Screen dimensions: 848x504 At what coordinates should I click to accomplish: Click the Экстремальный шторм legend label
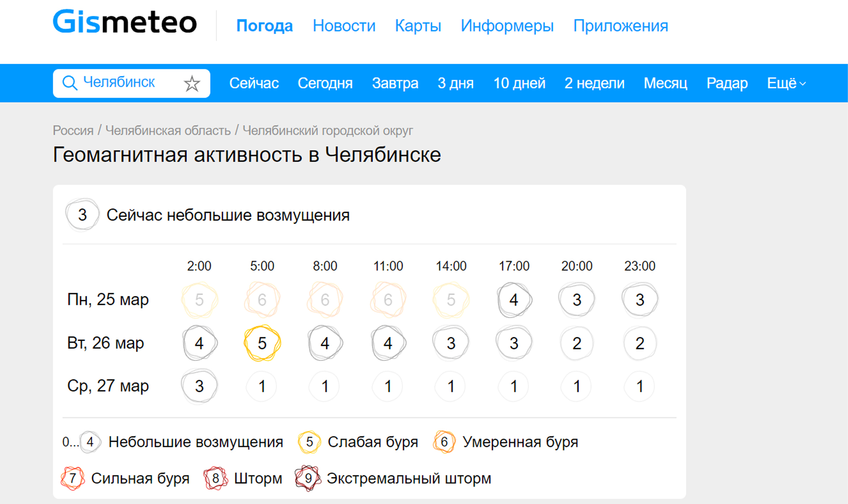(x=409, y=478)
